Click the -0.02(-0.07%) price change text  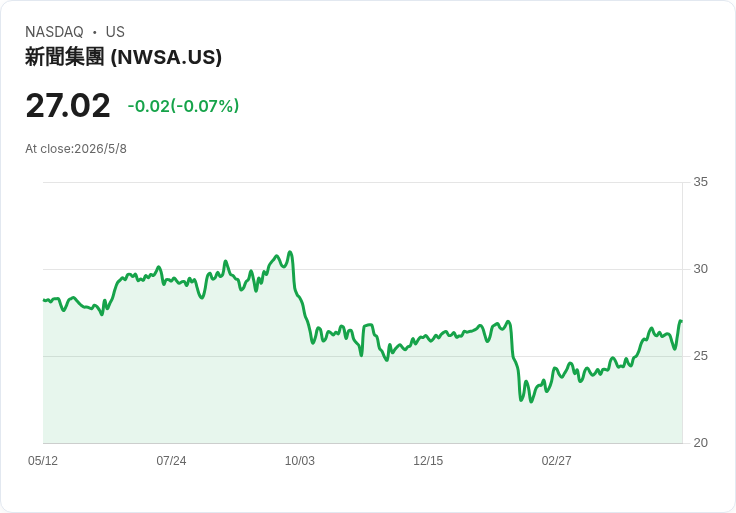[x=183, y=106]
